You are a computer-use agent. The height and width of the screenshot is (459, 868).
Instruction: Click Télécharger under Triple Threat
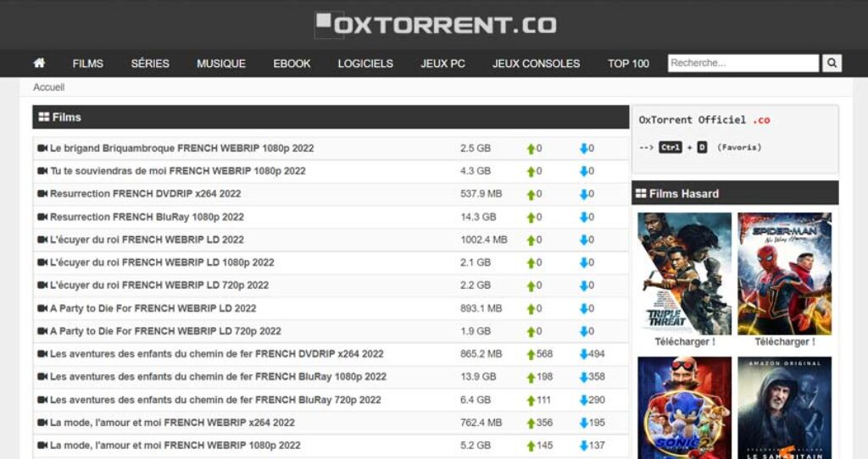point(685,342)
